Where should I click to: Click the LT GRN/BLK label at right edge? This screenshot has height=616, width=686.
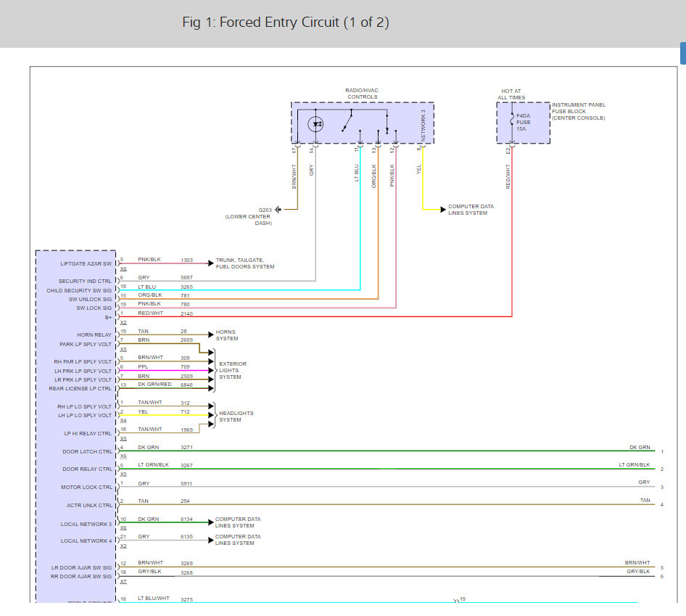tap(635, 464)
